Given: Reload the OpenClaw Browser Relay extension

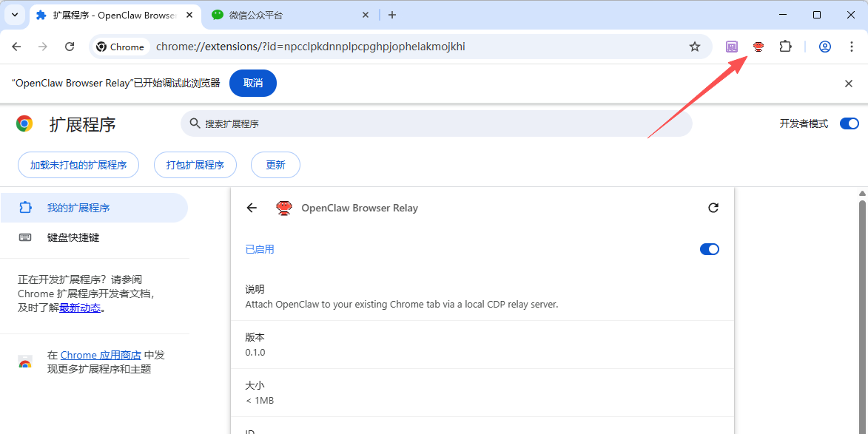Looking at the screenshot, I should click(x=713, y=208).
